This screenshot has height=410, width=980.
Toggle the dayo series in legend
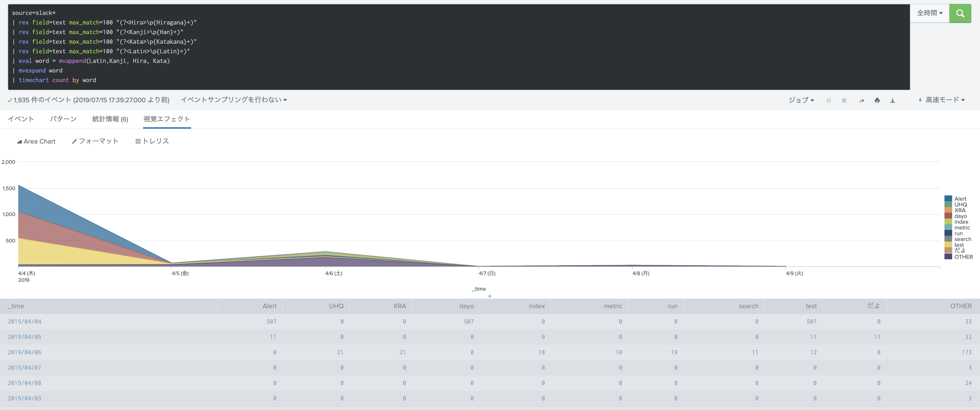(x=960, y=216)
